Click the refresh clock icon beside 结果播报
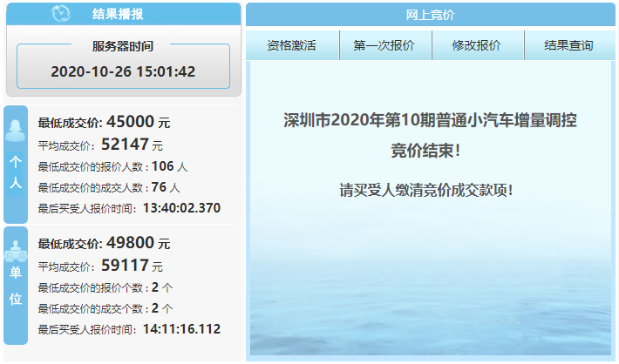Image resolution: width=619 pixels, height=364 pixels. 61,14
